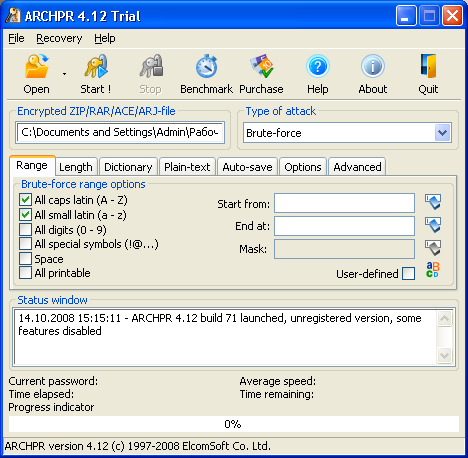Viewport: 468px width, 458px height.
Task: Open the File menu
Action: pyautogui.click(x=16, y=38)
